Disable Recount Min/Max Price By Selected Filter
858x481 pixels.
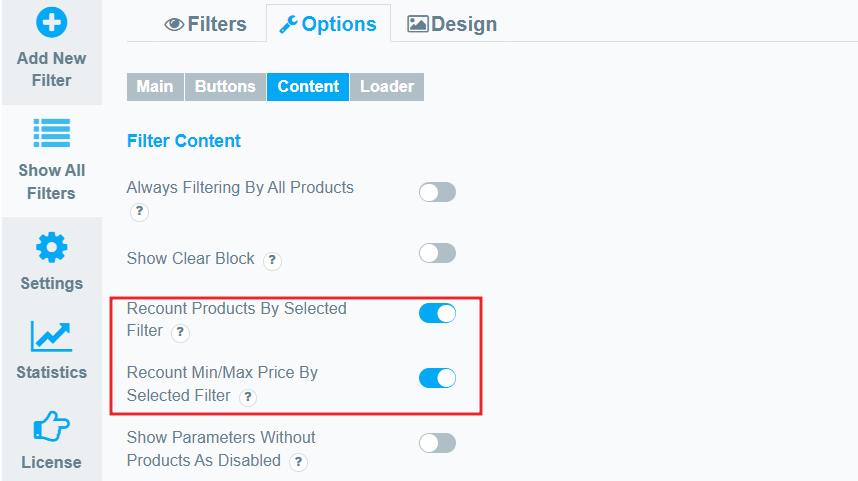437,378
